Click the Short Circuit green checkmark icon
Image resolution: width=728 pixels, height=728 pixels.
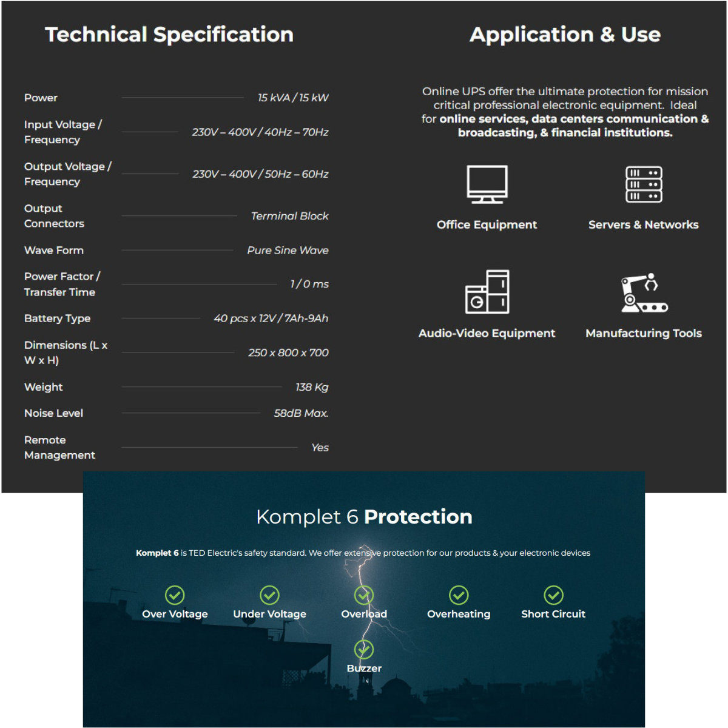[553, 595]
